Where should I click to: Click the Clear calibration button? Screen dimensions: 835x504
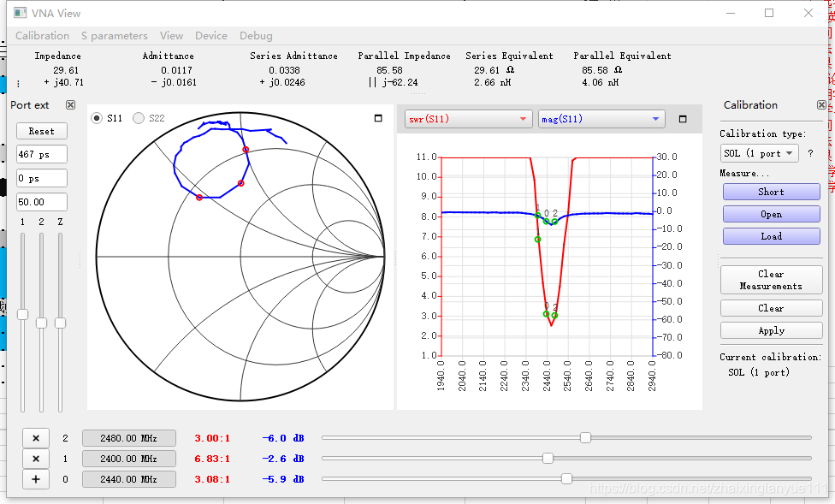coord(771,308)
